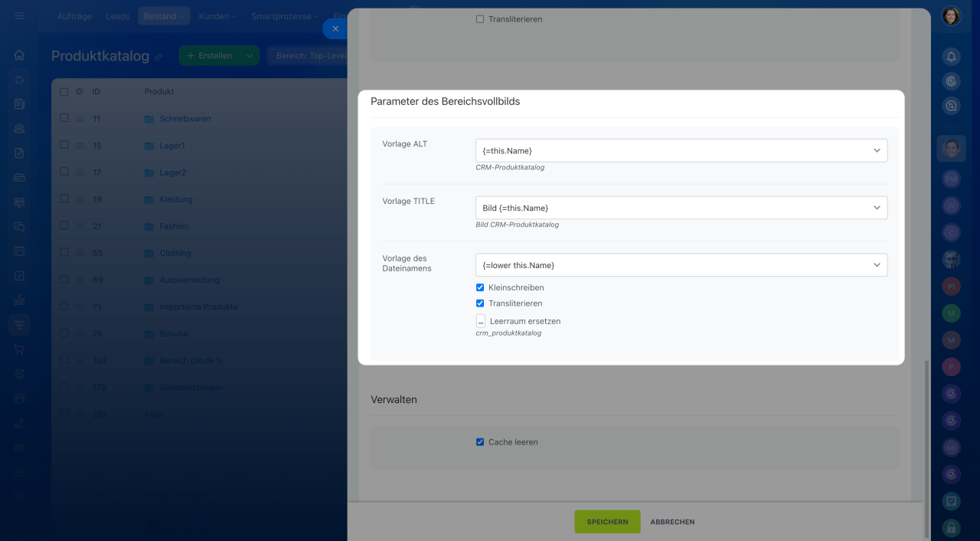980x541 pixels.
Task: Open the Lager1 section link
Action: [172, 146]
